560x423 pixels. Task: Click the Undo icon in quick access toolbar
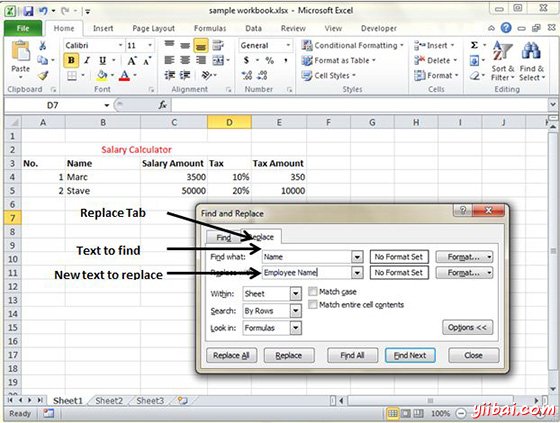pyautogui.click(x=43, y=11)
